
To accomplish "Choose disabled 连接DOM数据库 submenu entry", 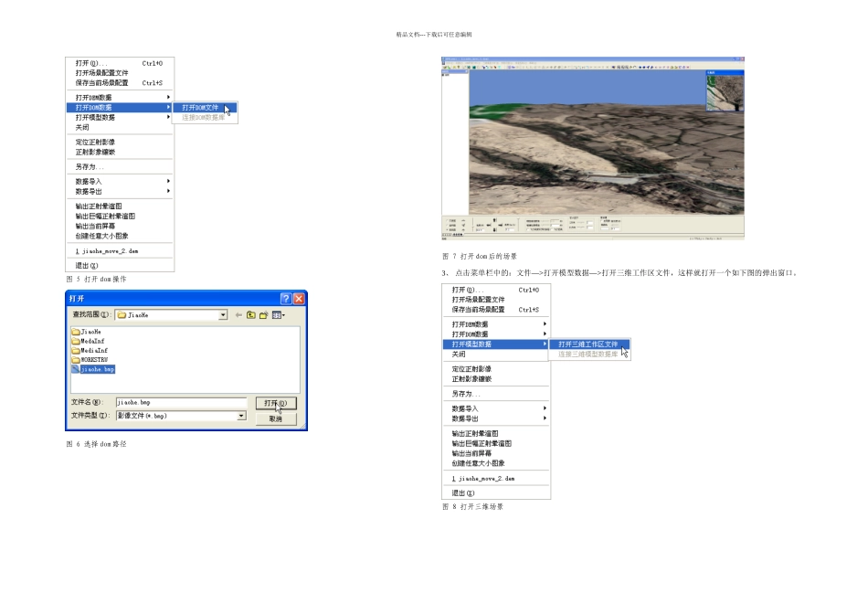I will pyautogui.click(x=205, y=117).
